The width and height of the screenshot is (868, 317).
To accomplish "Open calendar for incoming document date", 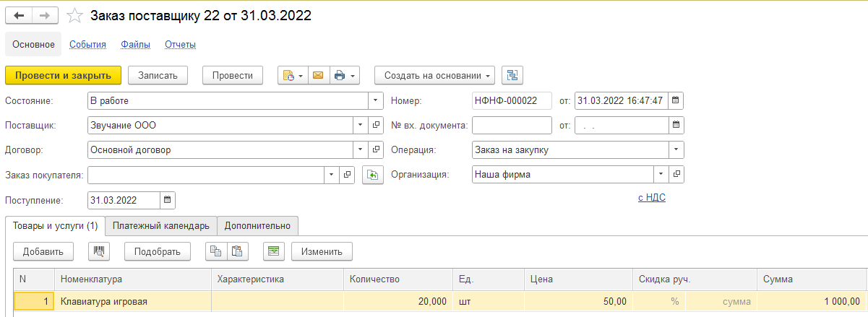I will click(x=675, y=126).
